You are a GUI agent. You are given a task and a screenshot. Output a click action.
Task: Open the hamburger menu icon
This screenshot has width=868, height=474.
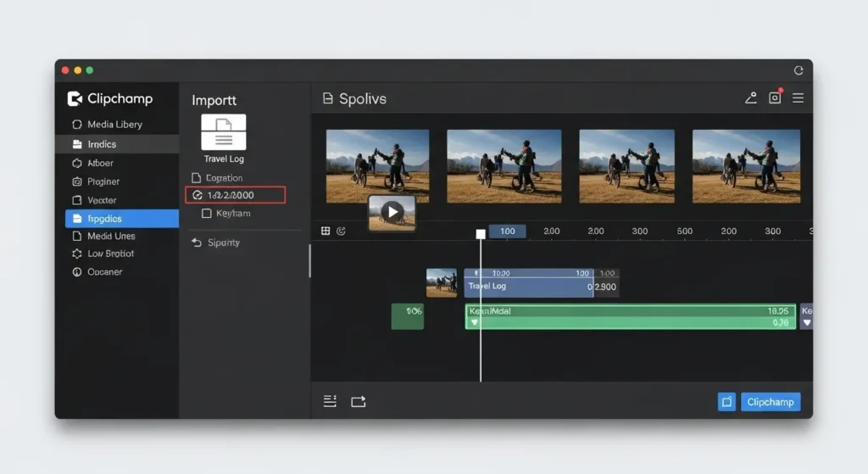point(798,98)
